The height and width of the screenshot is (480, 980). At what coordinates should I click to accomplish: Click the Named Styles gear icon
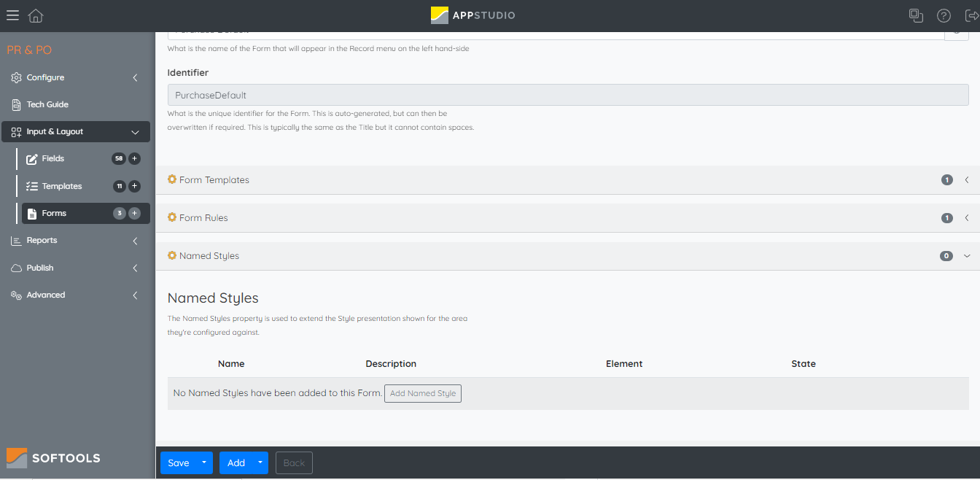[172, 255]
